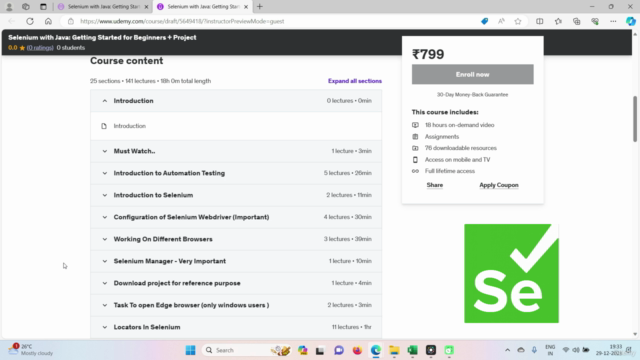Image resolution: width=640 pixels, height=360 pixels.
Task: Open Excel from taskbar
Action: (412, 350)
